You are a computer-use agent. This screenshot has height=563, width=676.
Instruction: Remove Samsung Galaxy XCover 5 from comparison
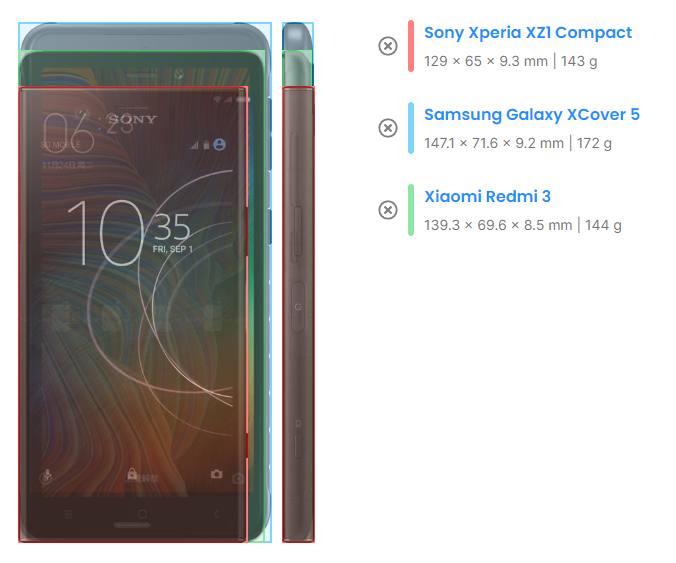coord(388,128)
